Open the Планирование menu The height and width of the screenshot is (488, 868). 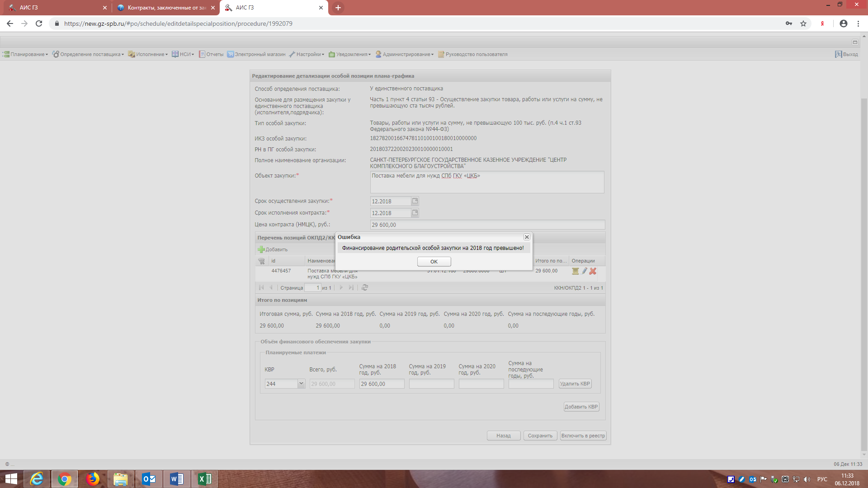coord(25,54)
